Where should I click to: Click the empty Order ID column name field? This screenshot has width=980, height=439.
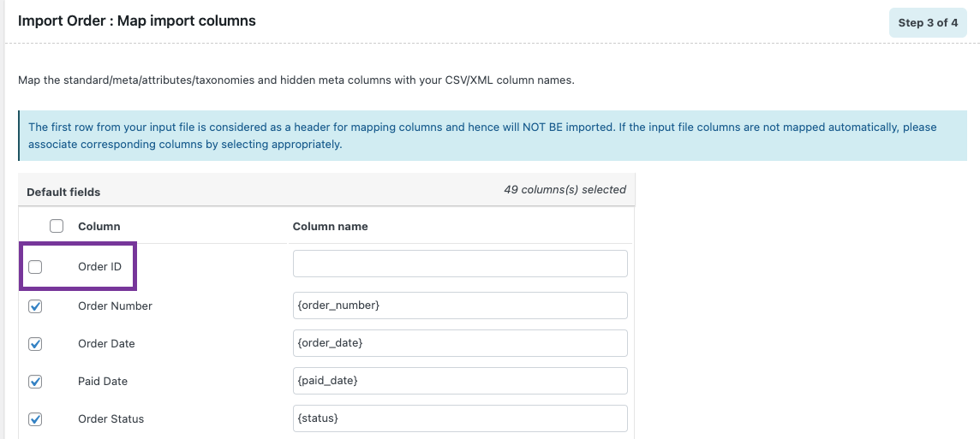point(460,264)
